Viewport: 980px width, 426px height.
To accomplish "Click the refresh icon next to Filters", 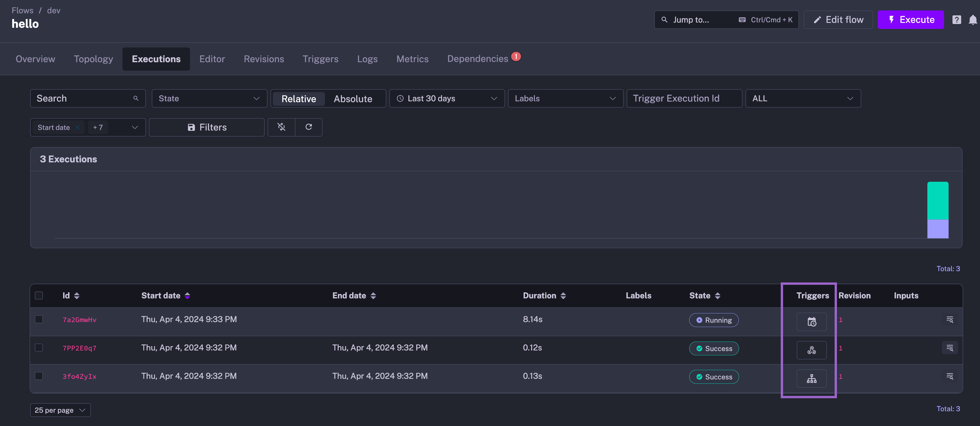I will pos(308,127).
